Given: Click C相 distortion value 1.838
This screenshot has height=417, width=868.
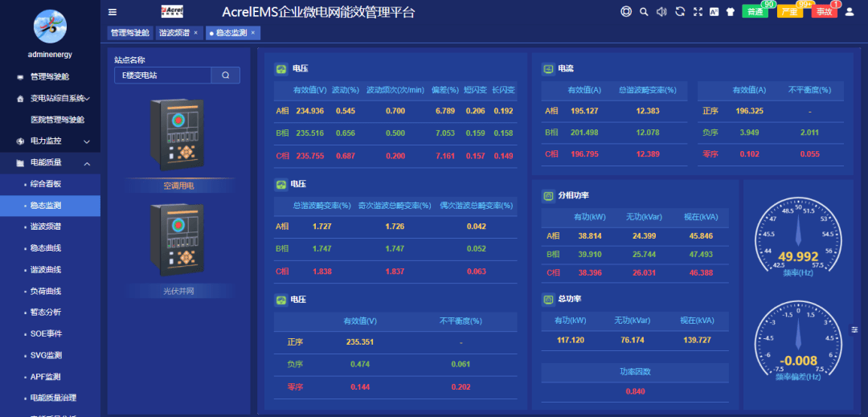Looking at the screenshot, I should (x=321, y=272).
